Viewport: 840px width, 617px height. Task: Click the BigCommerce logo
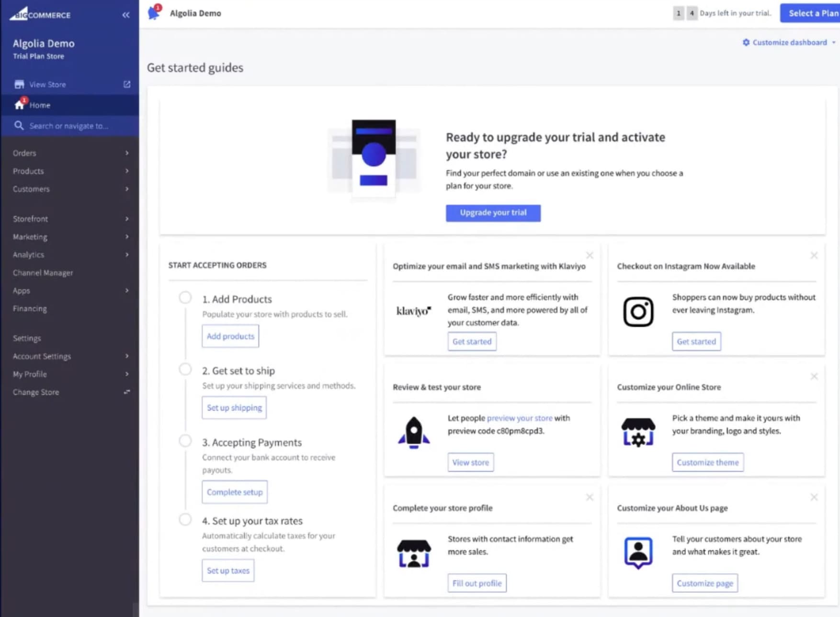[x=40, y=13]
